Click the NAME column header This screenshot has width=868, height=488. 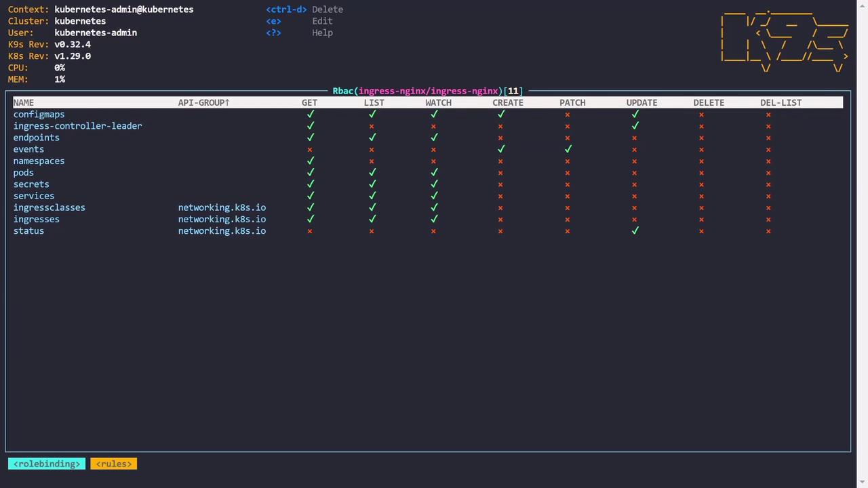pos(24,102)
